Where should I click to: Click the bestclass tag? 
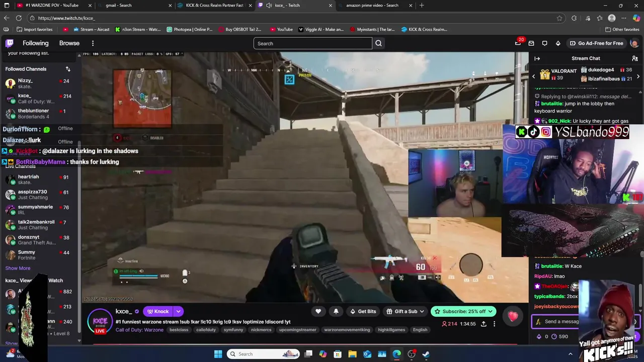coord(179,330)
